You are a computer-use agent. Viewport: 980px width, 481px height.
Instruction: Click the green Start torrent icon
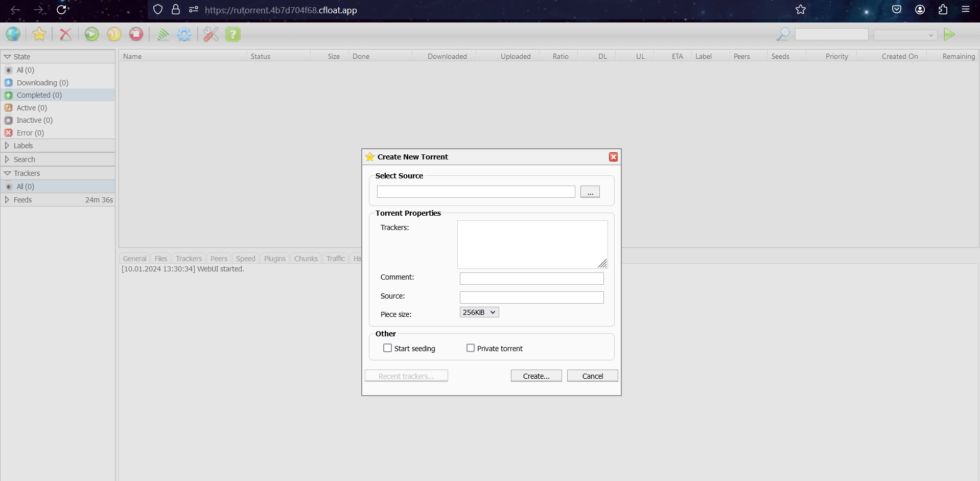pos(92,34)
